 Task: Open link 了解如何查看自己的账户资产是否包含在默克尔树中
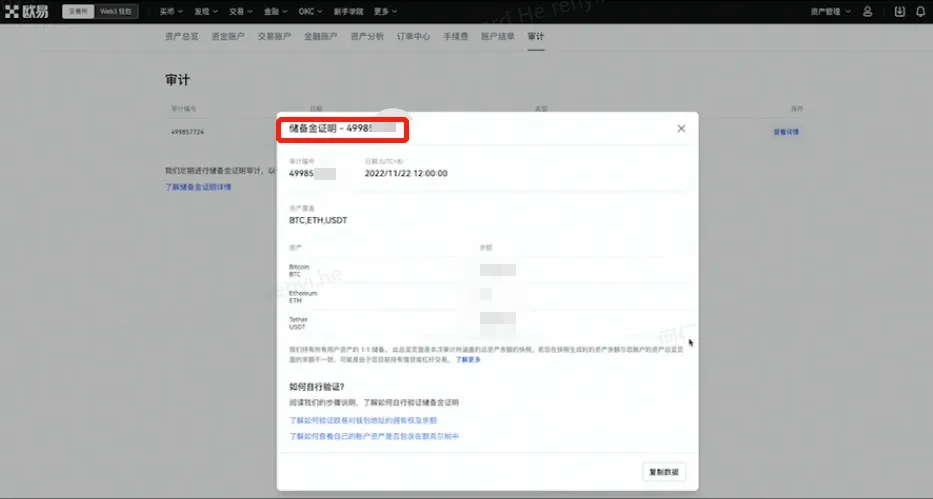(x=374, y=437)
